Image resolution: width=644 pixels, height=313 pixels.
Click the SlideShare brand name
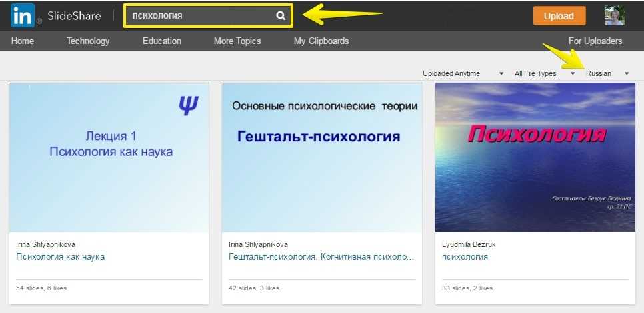(74, 16)
